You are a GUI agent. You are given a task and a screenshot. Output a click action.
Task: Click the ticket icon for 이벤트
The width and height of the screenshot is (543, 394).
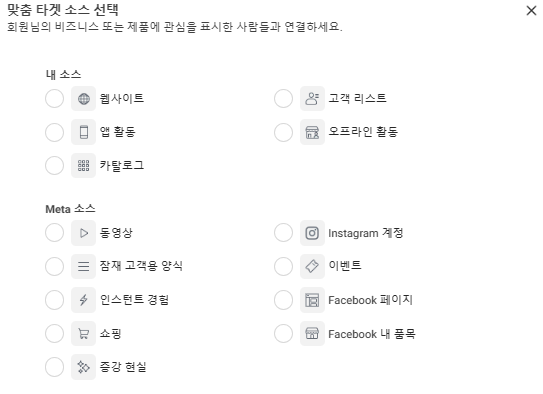(312, 266)
